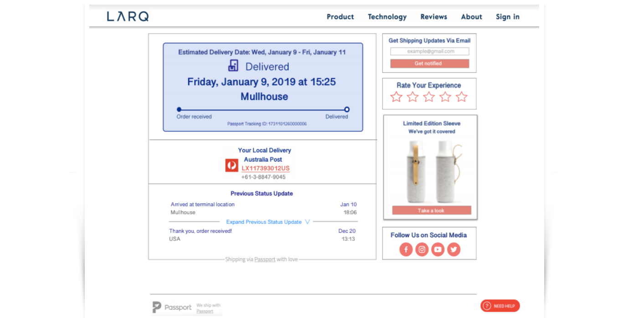Click the Order received progress marker
644x318 pixels.
179,109
